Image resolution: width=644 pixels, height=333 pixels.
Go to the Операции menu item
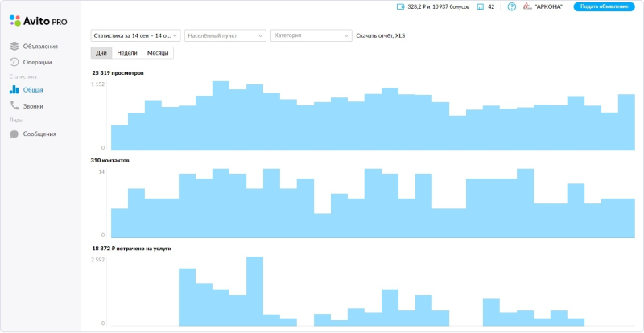tap(37, 62)
